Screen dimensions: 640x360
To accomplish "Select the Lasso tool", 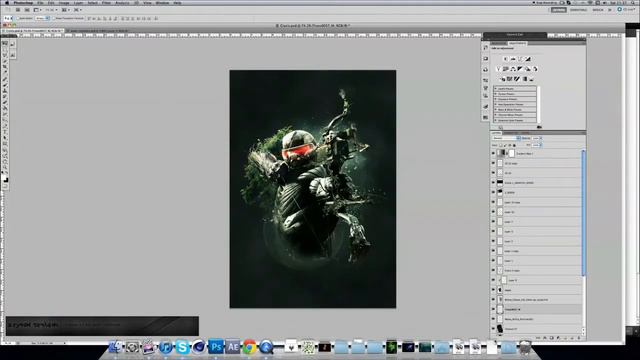I will (5, 55).
